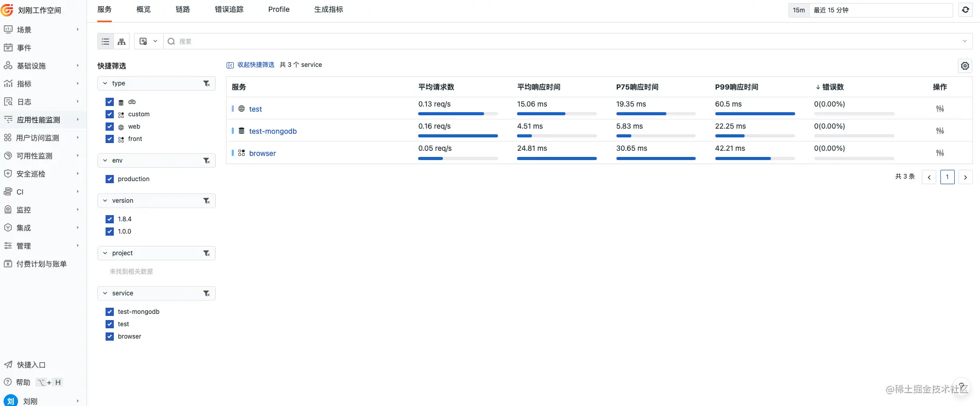980x406 pixels.
Task: Click the 帮助 help entry
Action: [x=23, y=382]
